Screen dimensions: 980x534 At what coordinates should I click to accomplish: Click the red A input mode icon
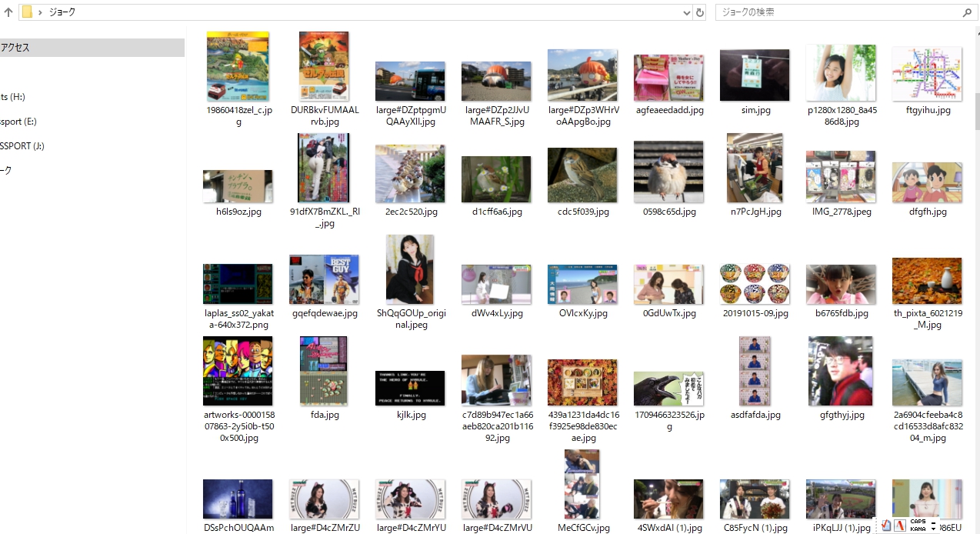tap(899, 526)
